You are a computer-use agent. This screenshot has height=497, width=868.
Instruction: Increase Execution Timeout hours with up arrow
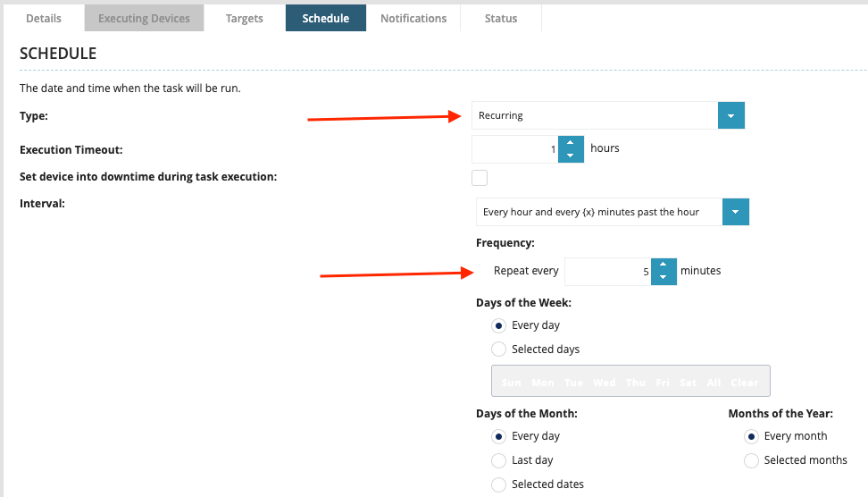pos(572,143)
